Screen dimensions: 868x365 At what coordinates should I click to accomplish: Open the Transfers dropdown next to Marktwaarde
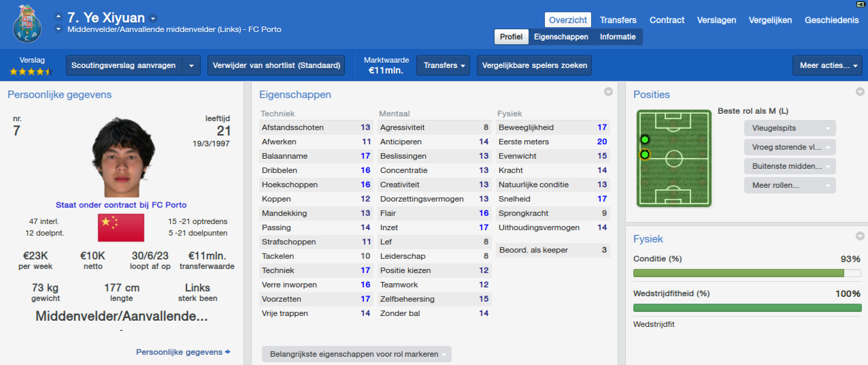pos(443,65)
